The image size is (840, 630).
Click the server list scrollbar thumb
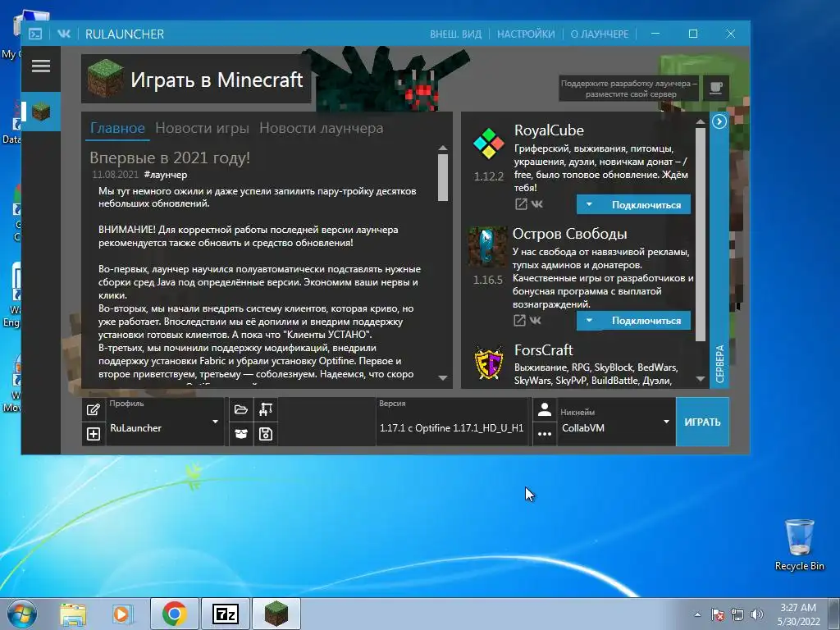701,235
